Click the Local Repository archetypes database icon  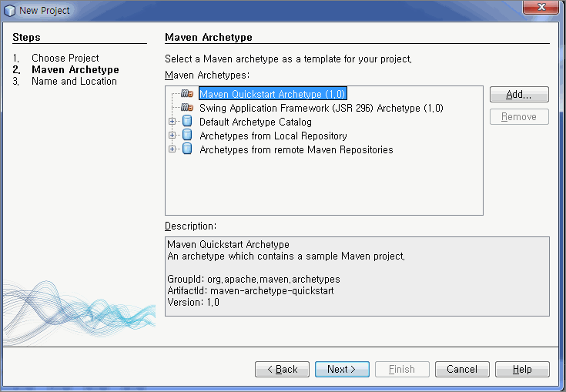[x=186, y=136]
